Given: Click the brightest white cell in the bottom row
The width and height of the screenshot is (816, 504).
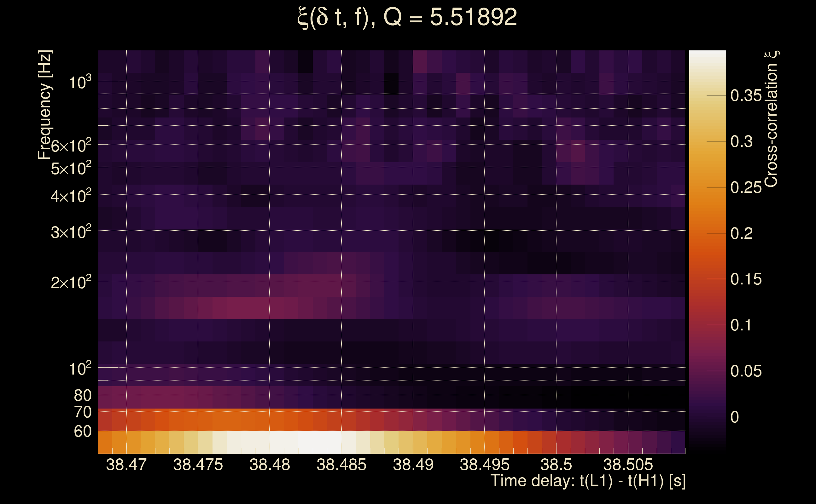Looking at the screenshot, I should (320, 442).
